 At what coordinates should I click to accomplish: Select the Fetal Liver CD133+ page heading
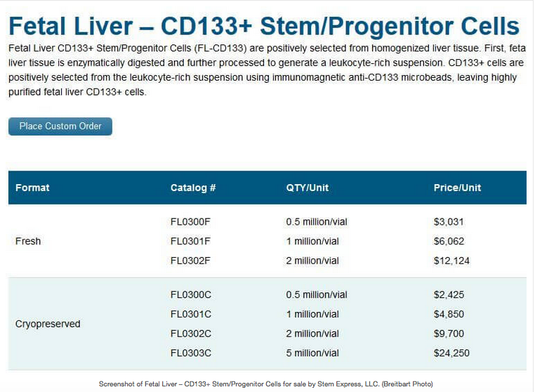pyautogui.click(x=264, y=26)
